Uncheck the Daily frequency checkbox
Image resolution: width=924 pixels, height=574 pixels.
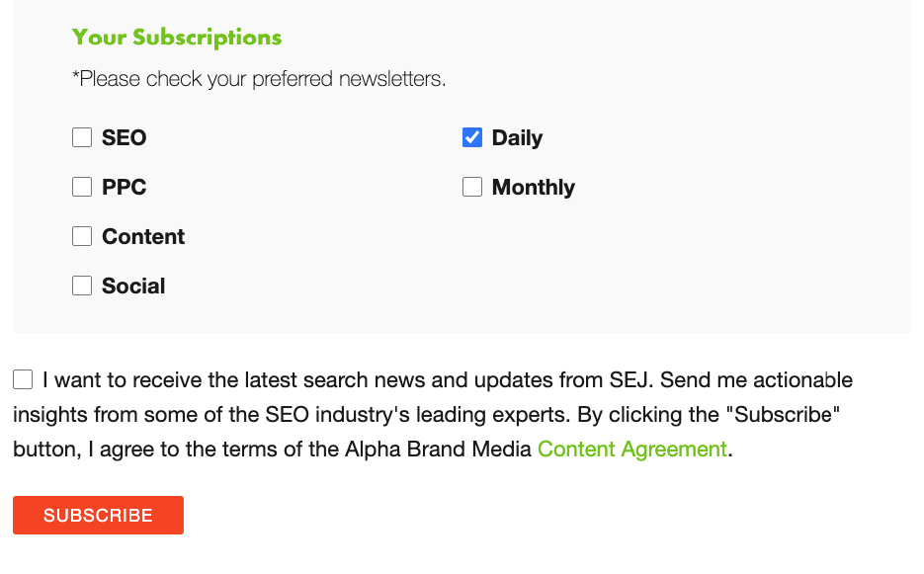point(472,137)
